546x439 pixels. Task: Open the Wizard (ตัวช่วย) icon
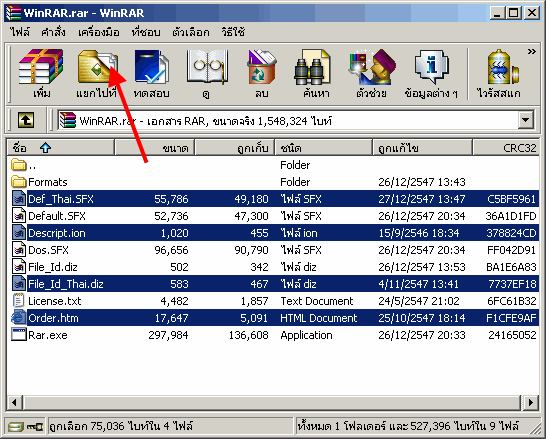(372, 73)
